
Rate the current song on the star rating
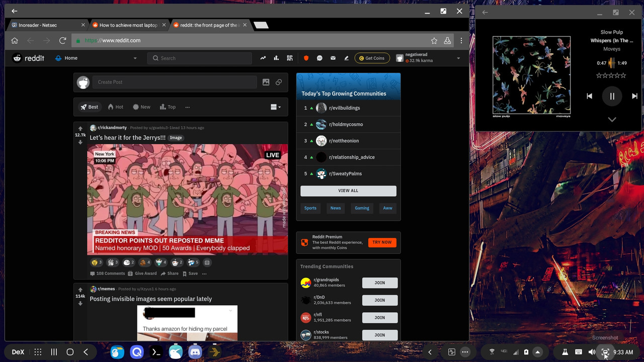[x=611, y=75]
